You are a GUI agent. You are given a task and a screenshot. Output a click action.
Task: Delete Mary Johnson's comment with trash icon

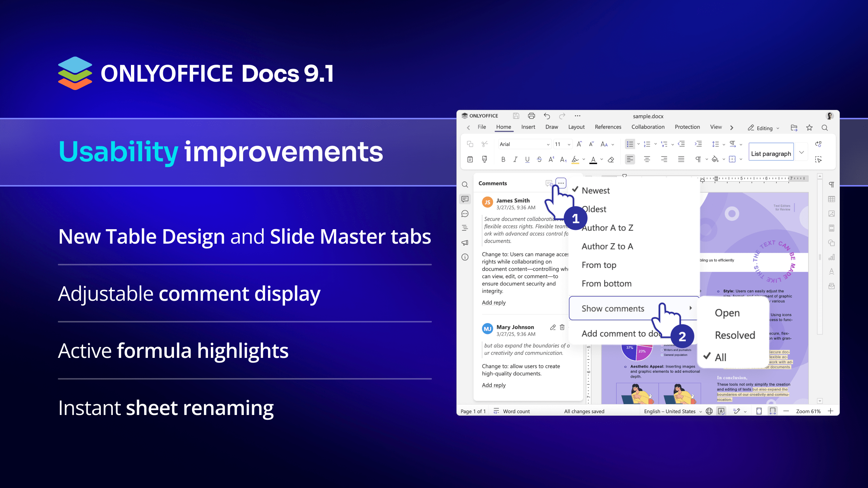pyautogui.click(x=562, y=327)
